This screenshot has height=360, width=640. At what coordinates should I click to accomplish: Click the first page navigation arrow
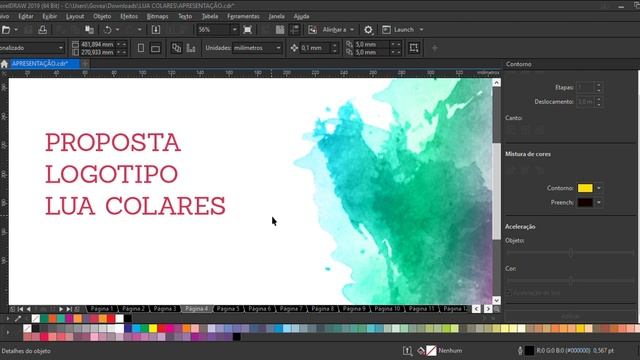click(x=20, y=309)
